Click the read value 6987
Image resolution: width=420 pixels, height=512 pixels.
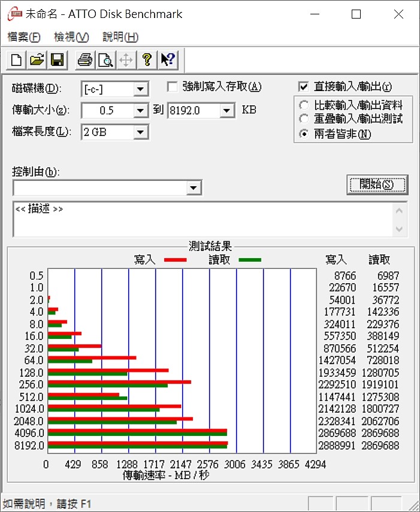[388, 276]
